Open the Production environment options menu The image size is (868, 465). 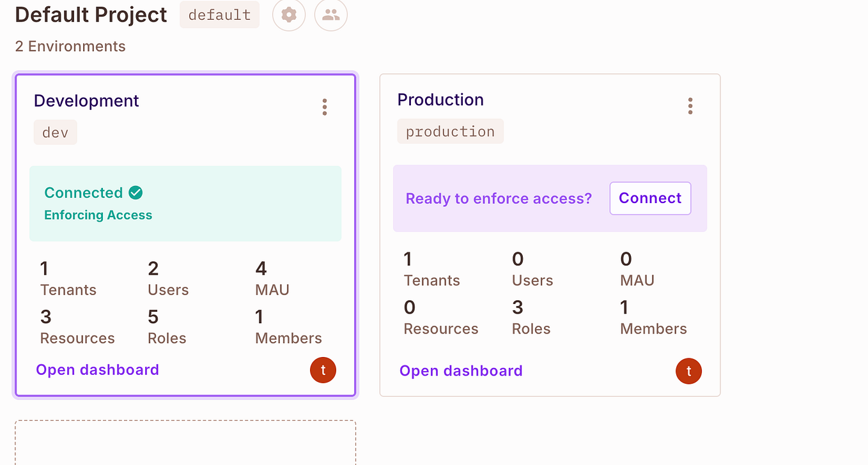click(690, 105)
